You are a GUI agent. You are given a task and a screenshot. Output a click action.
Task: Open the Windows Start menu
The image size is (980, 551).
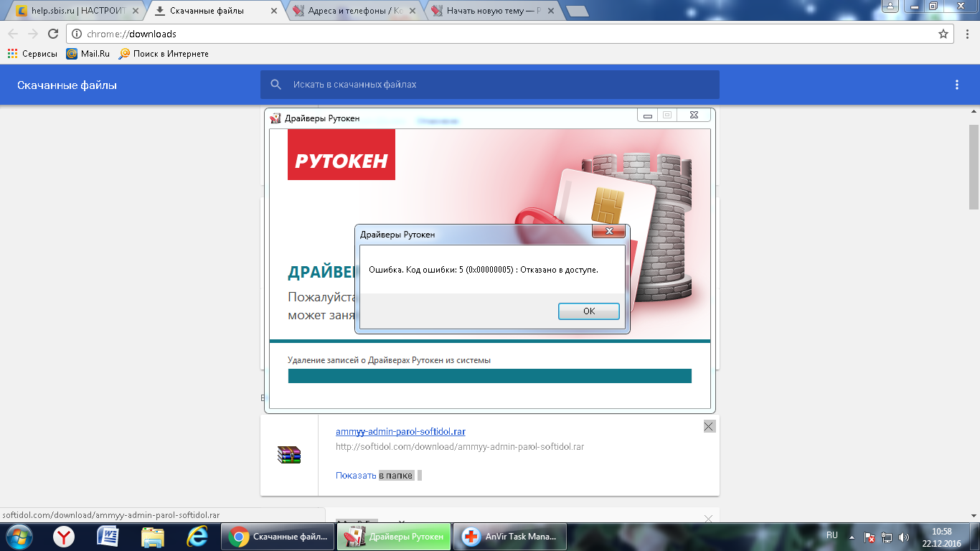pyautogui.click(x=19, y=536)
